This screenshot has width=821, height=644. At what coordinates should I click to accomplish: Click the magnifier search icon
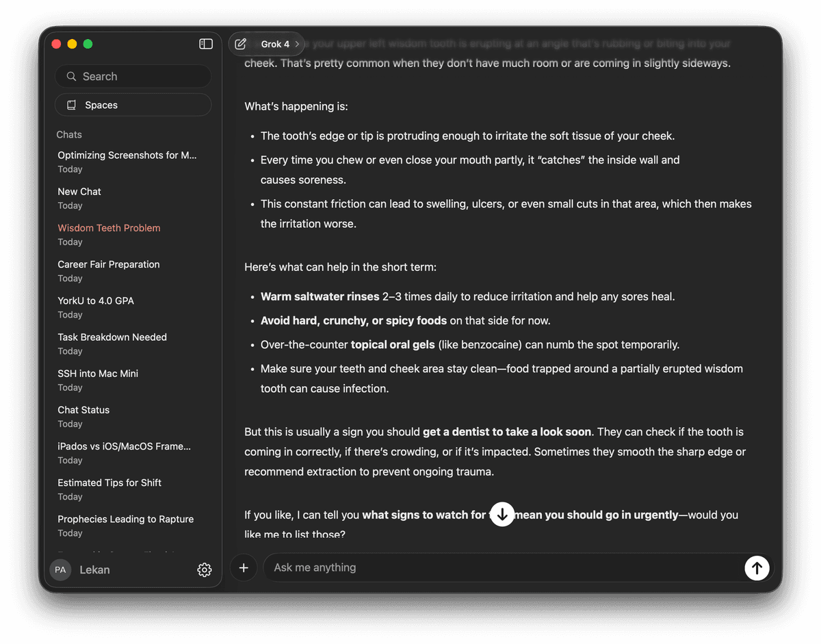coord(71,76)
